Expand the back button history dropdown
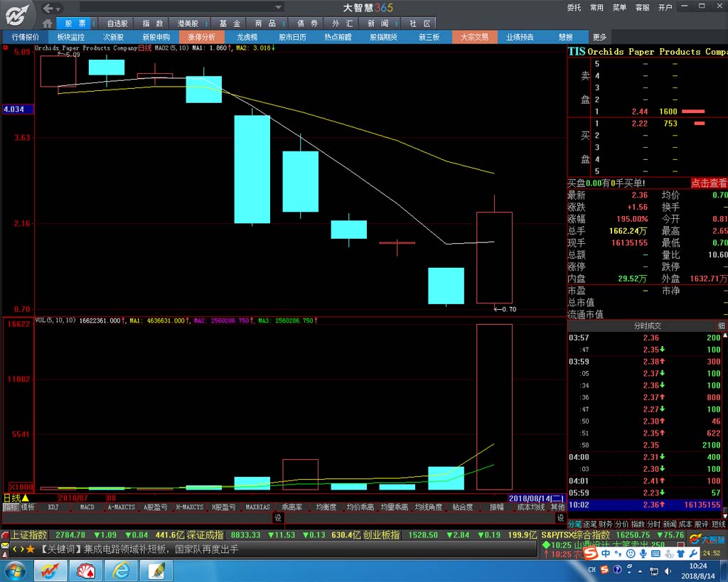Image resolution: width=728 pixels, height=582 pixels. click(x=58, y=9)
